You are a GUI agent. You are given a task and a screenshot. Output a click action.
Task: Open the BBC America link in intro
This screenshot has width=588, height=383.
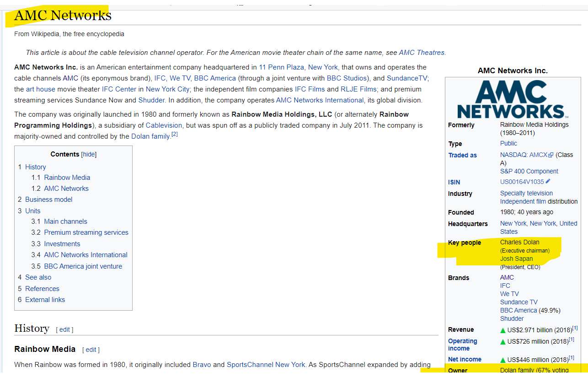coord(215,78)
